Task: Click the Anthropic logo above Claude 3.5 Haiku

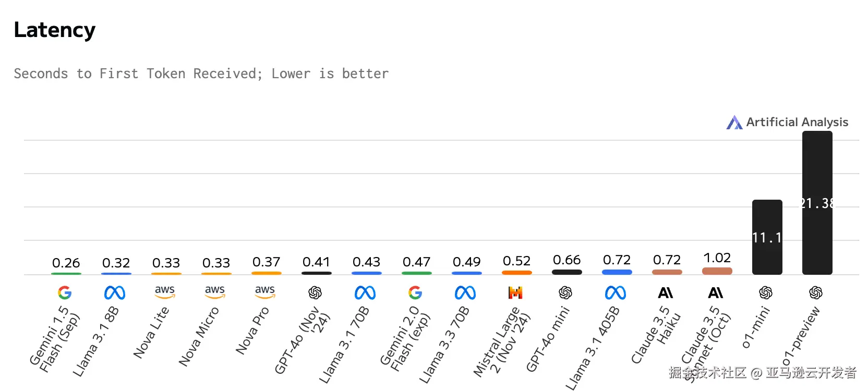Action: click(666, 292)
